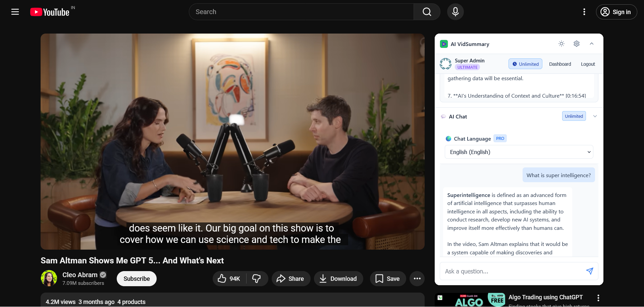
Task: Open the English (English) language dropdown
Action: (x=519, y=152)
